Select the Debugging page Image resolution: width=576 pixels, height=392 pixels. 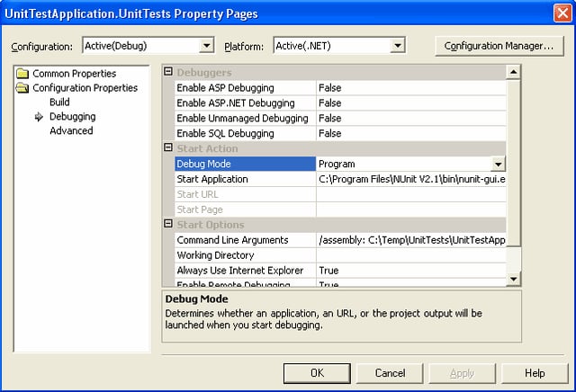72,117
